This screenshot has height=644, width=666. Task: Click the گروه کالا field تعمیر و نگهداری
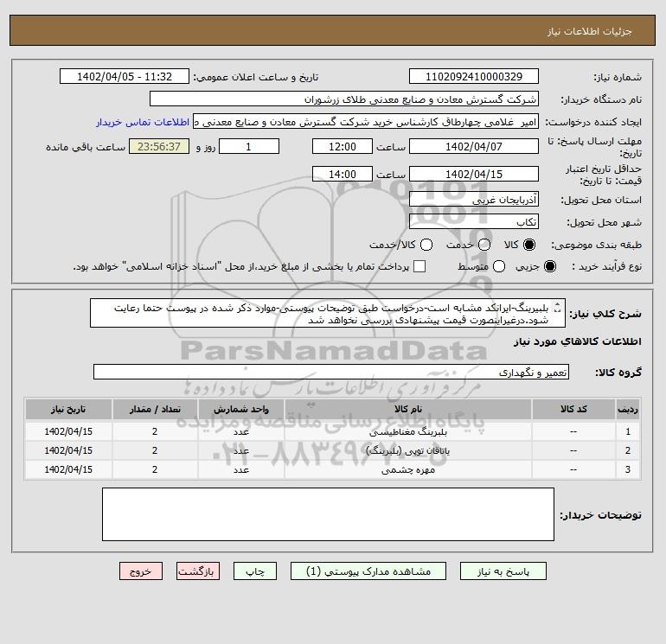point(331,373)
